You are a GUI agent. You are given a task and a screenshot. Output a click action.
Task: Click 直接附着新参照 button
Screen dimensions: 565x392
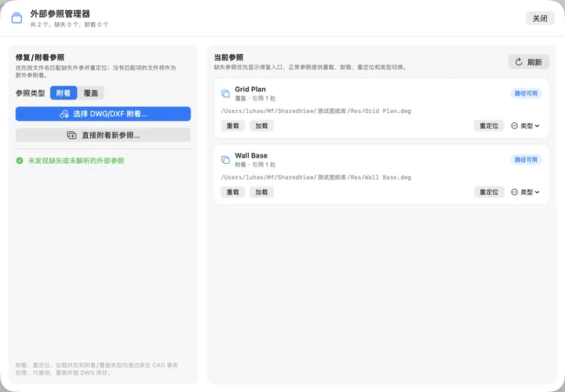pyautogui.click(x=103, y=135)
